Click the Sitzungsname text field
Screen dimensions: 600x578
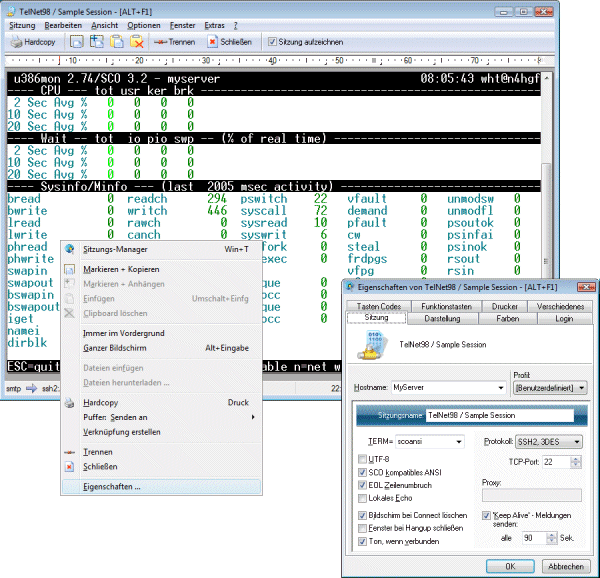click(x=499, y=415)
